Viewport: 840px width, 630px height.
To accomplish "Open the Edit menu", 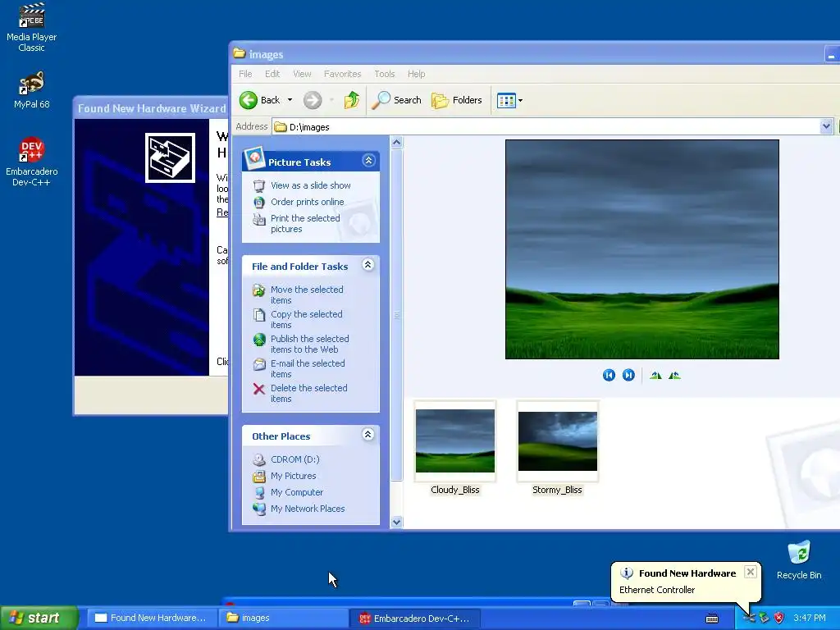I will click(272, 74).
